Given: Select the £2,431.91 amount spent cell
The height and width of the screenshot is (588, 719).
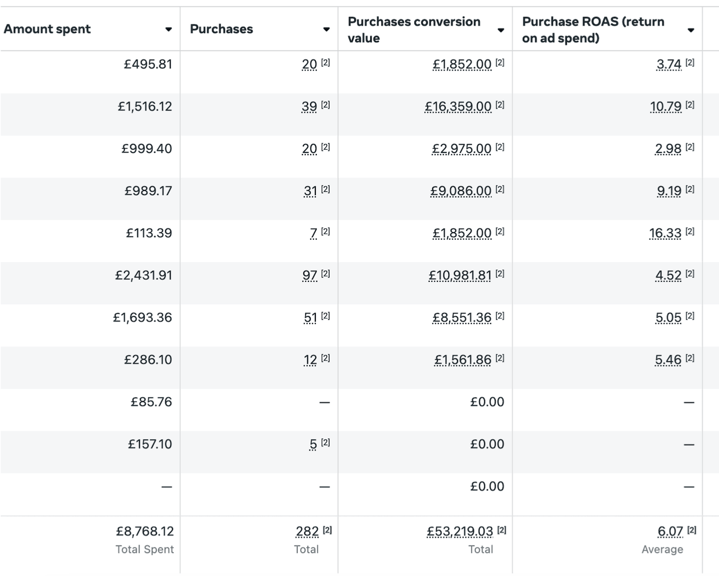Looking at the screenshot, I should 90,283.
